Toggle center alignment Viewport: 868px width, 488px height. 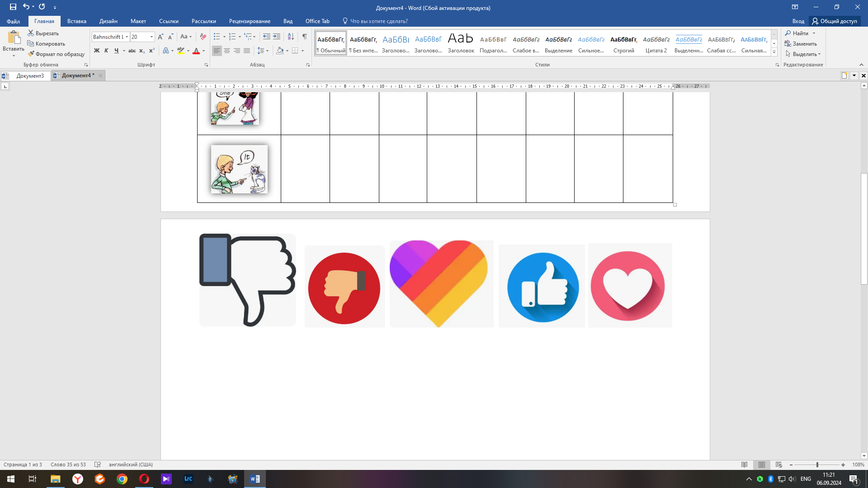[x=227, y=51]
